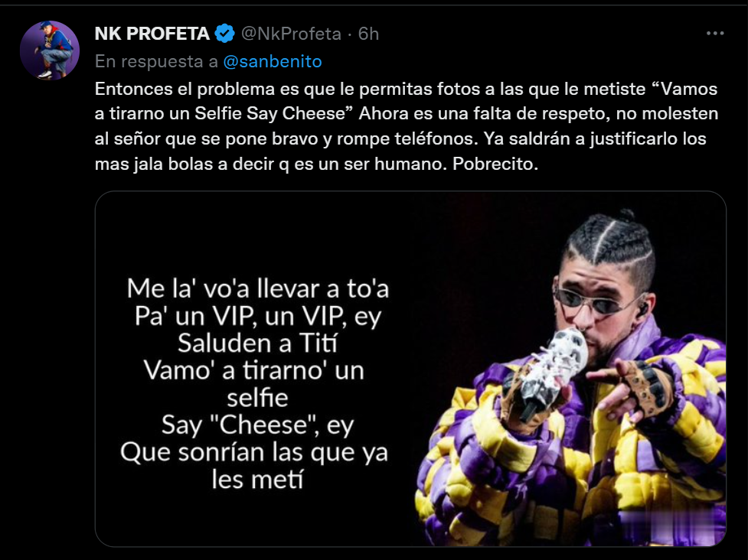This screenshot has height=560, width=748.
Task: Click the "En respuesta a" label
Action: click(157, 61)
